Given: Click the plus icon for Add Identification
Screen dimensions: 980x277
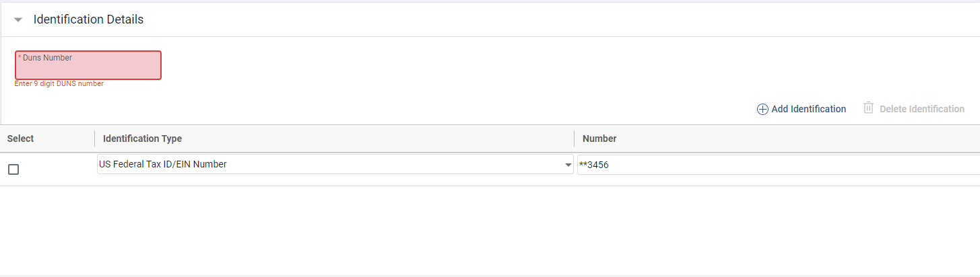Looking at the screenshot, I should tap(762, 109).
